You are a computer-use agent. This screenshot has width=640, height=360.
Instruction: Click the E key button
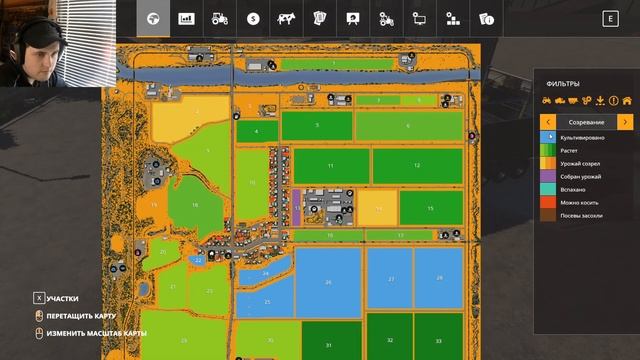[610, 19]
